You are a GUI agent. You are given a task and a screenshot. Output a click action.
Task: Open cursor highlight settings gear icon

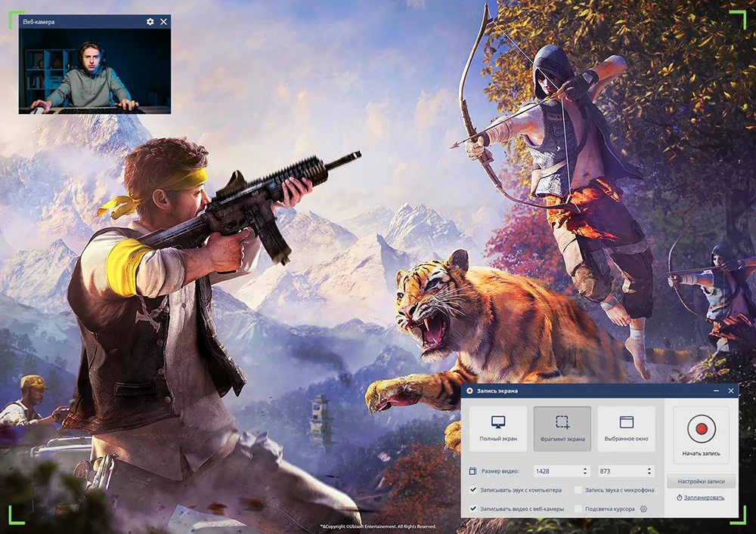643,509
